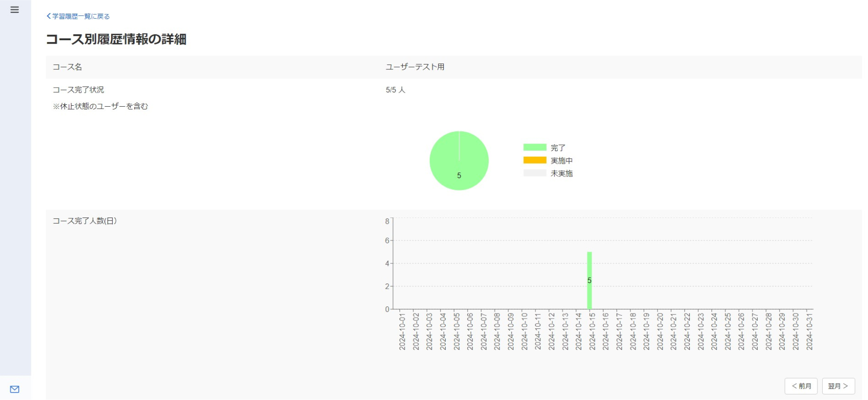Screen dimensions: 868x400
Task: Select the 5/5 人 completion value
Action: [x=396, y=90]
